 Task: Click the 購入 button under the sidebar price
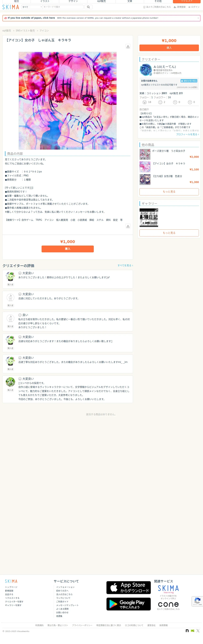pyautogui.click(x=169, y=48)
